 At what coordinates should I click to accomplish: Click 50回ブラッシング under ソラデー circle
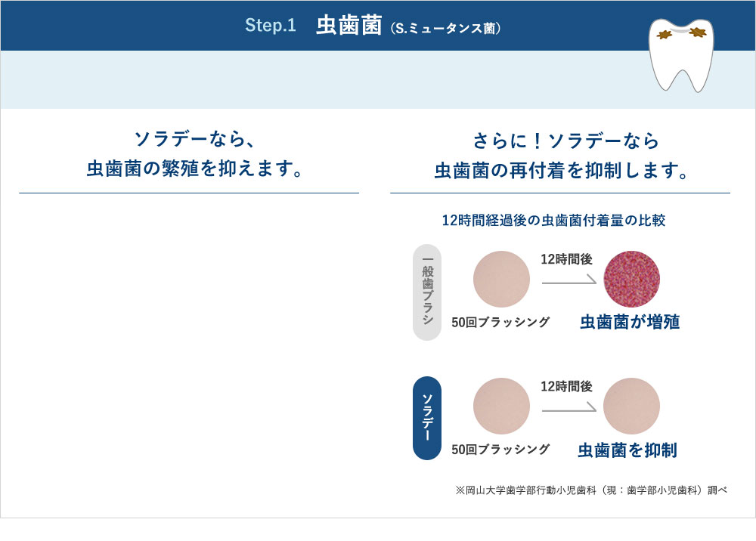[500, 449]
